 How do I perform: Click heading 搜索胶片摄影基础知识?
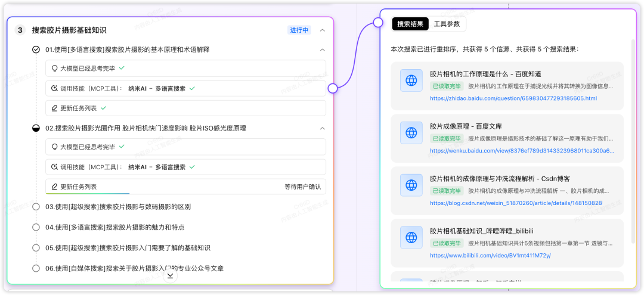(x=69, y=30)
